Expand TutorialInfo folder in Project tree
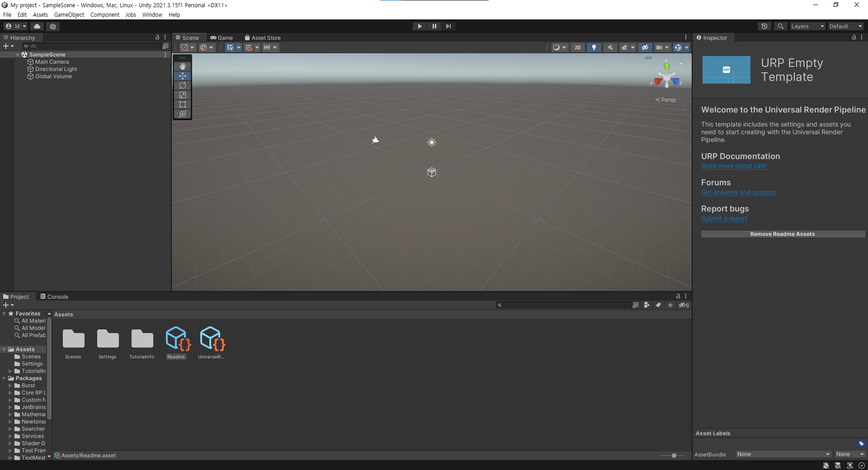Screen dimensions: 868x470 (10, 371)
